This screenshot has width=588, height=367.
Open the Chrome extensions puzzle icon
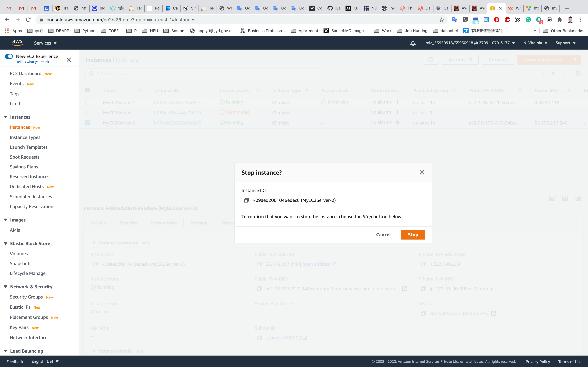pyautogui.click(x=560, y=20)
